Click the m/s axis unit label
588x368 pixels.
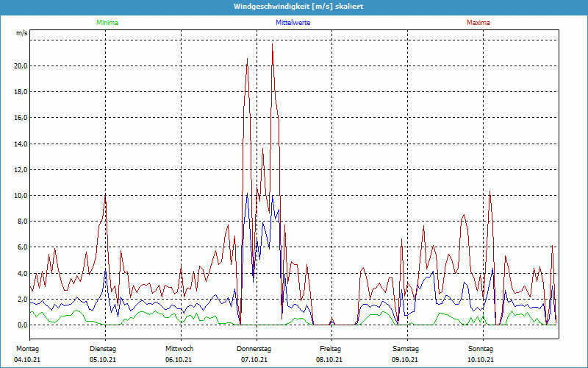22,33
